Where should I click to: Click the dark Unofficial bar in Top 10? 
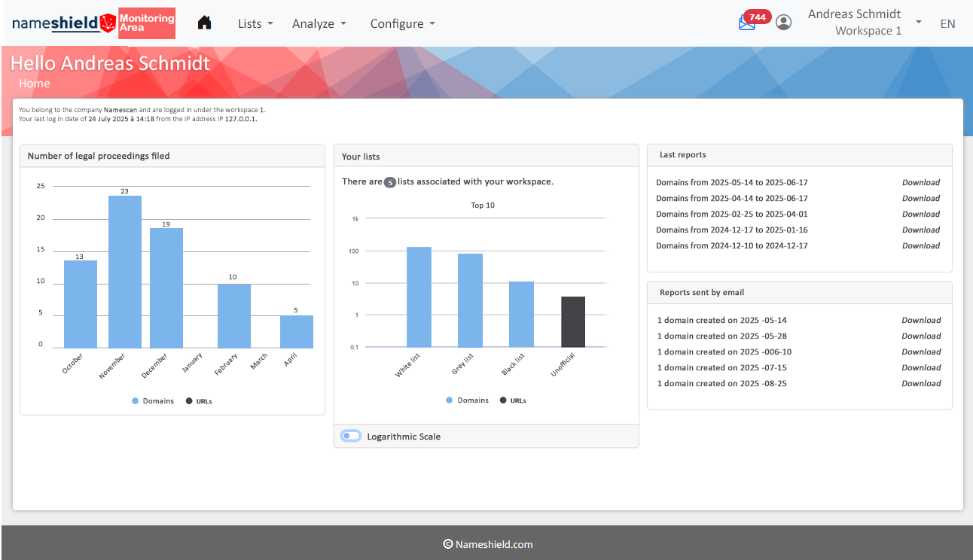tap(572, 321)
